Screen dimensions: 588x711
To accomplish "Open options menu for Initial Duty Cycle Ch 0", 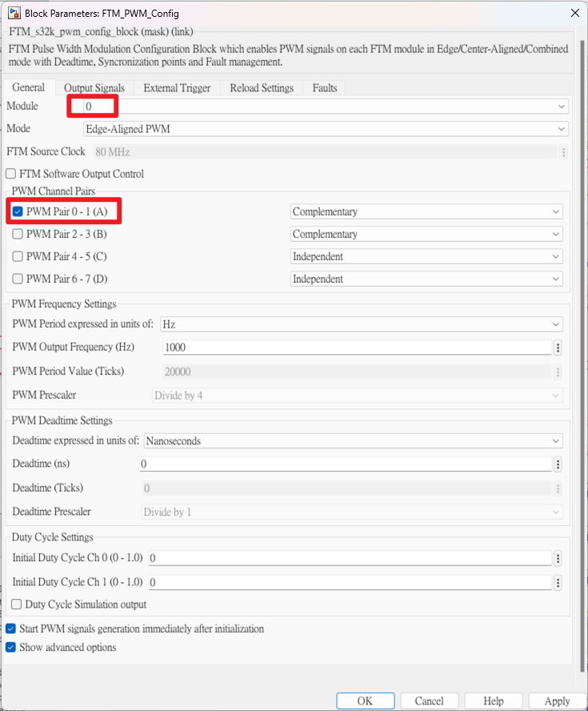I will [558, 559].
